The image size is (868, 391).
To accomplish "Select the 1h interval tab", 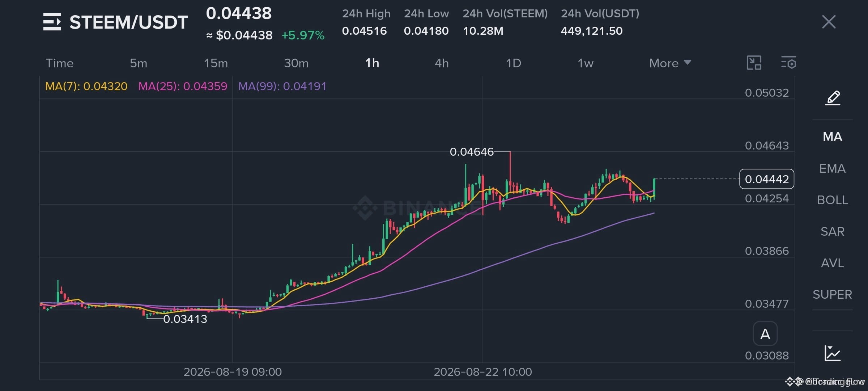I will pyautogui.click(x=372, y=63).
